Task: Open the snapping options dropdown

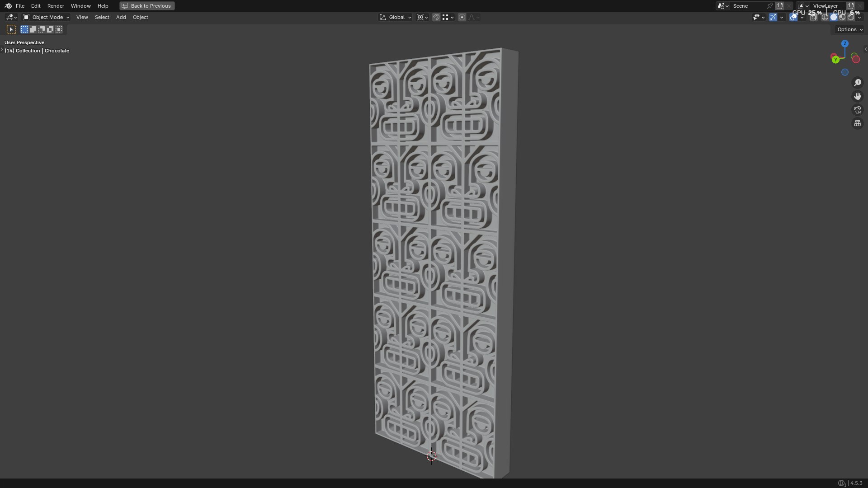Action: 448,17
